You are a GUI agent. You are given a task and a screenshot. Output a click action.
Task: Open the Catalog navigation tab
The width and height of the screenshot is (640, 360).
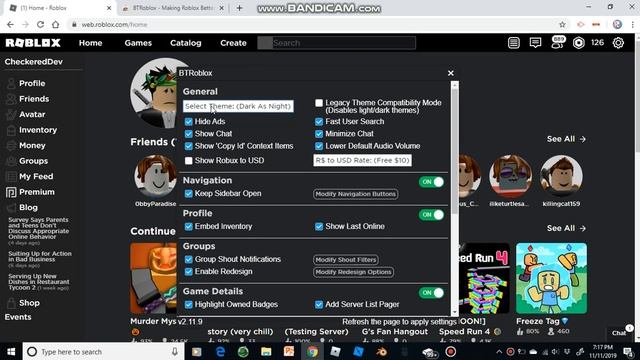[x=186, y=43]
